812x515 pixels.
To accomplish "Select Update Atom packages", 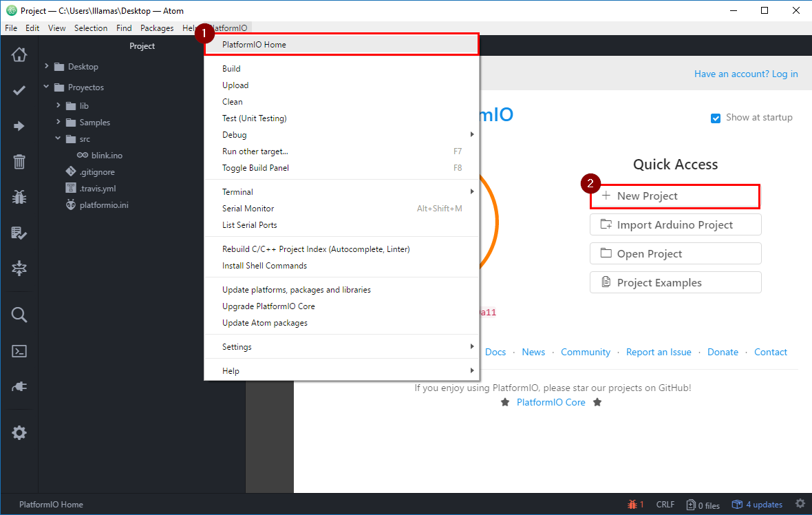I will (x=342, y=323).
